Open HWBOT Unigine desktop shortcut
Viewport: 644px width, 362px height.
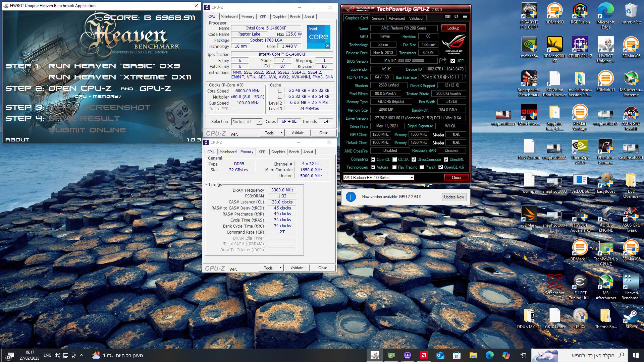(x=606, y=50)
